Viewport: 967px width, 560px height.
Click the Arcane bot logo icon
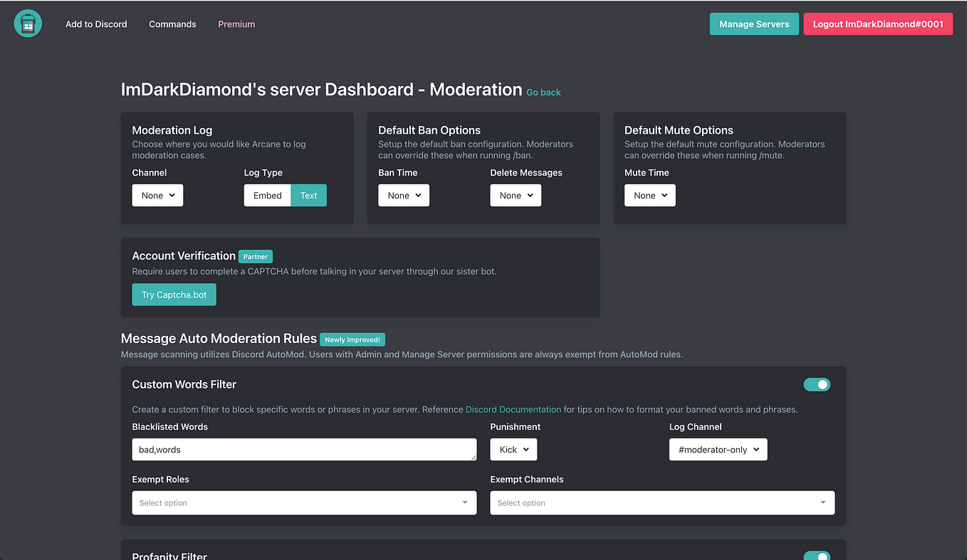click(x=28, y=23)
